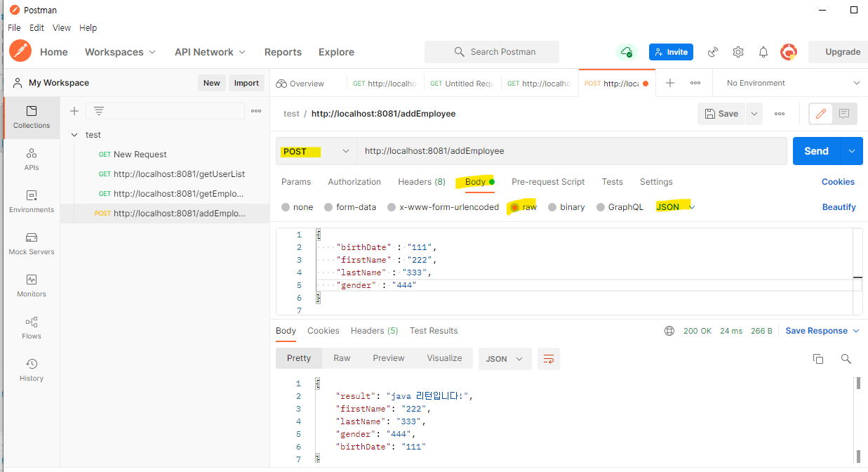Click the filter icon in collections search
The height and width of the screenshot is (472, 868).
click(x=99, y=111)
